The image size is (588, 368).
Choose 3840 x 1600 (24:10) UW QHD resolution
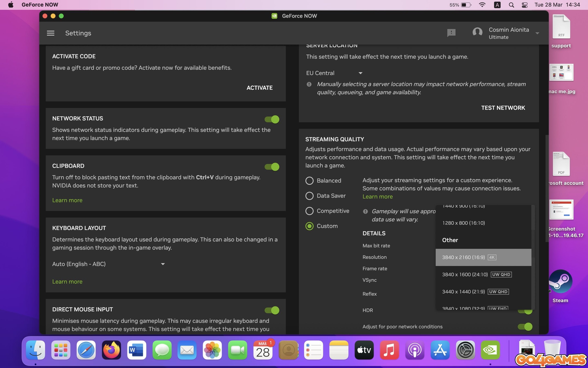(483, 275)
